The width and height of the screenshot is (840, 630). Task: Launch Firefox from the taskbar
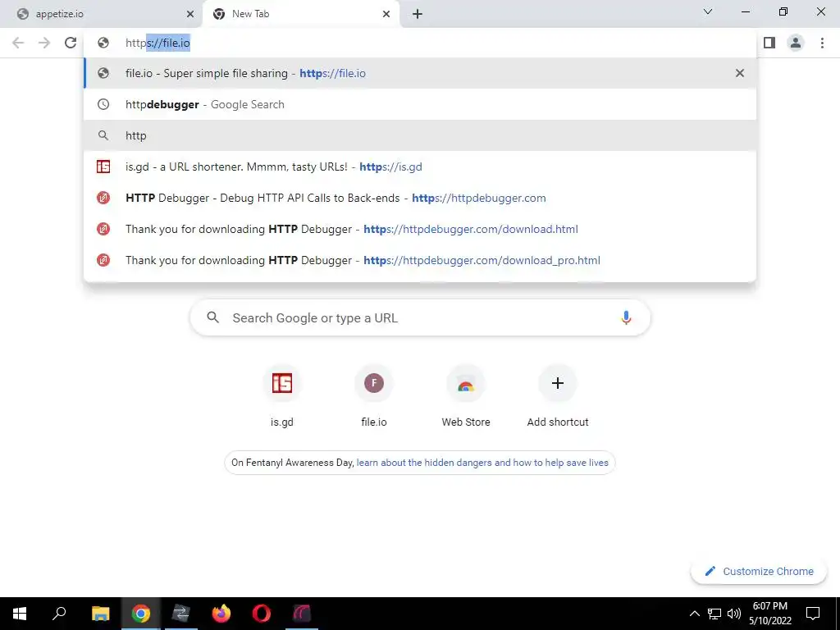point(221,614)
